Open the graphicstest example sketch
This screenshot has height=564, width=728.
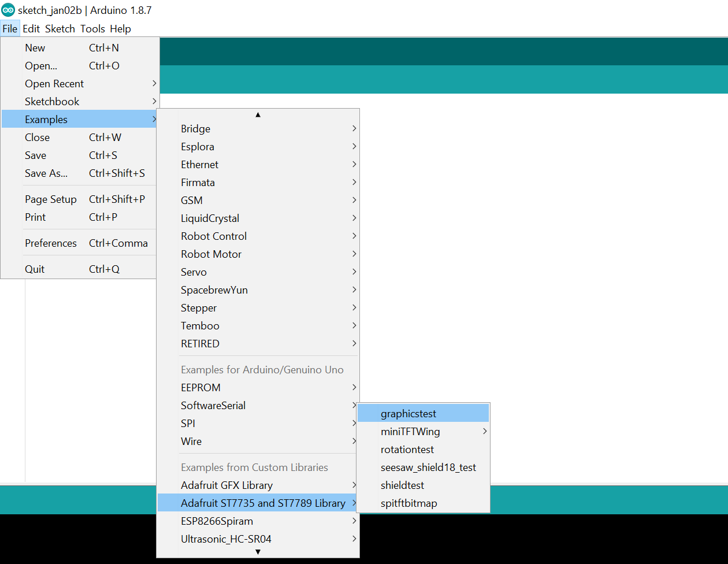pos(408,414)
